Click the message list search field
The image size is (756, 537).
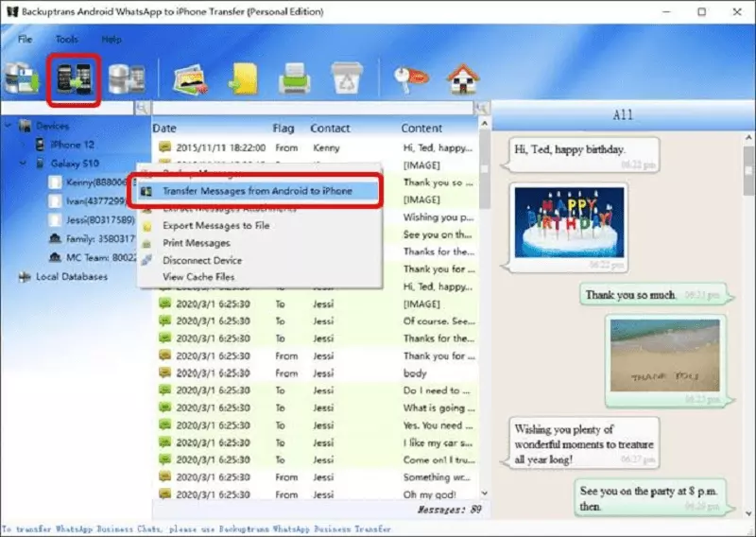tap(313, 108)
